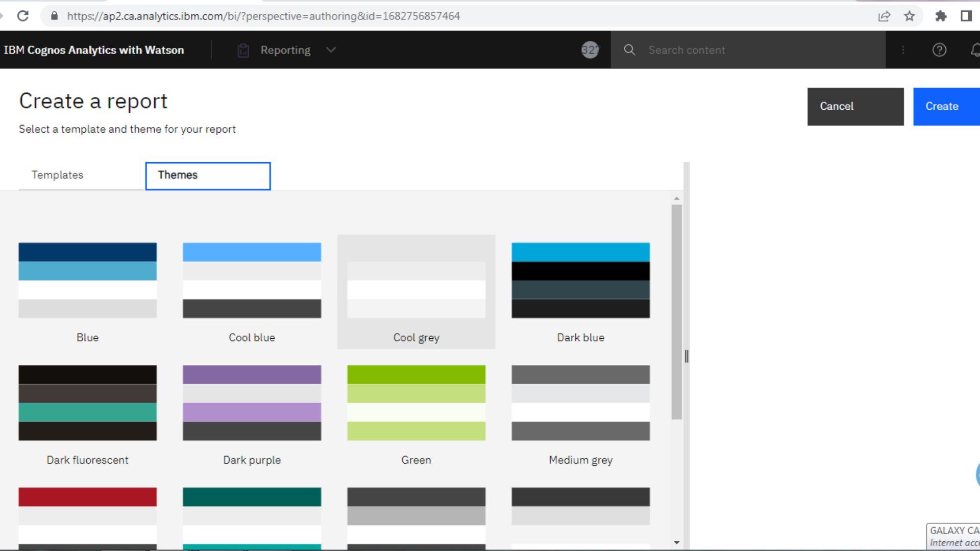Expand the Reporting perspective dropdown

330,49
